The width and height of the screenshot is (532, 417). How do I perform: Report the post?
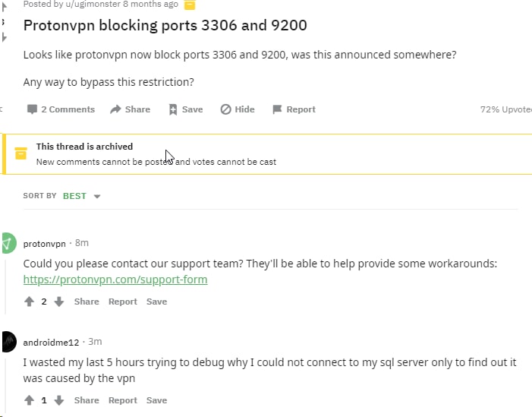tap(294, 109)
